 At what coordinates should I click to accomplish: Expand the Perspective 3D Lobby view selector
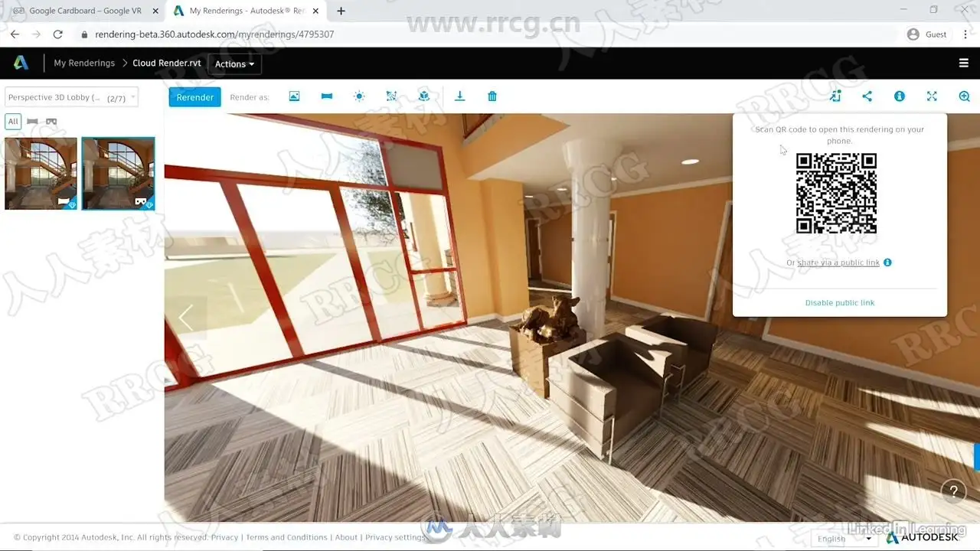tap(71, 97)
